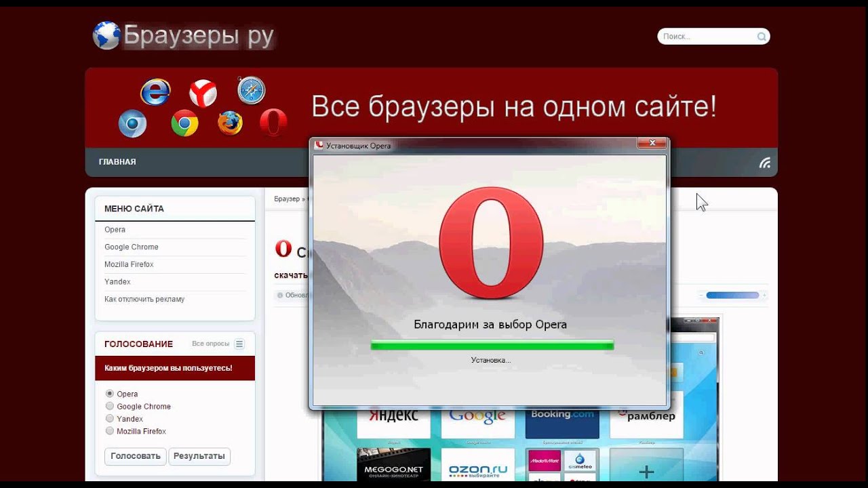Click the poll list icon next to Все опросы
868x488 pixels.
[x=239, y=344]
